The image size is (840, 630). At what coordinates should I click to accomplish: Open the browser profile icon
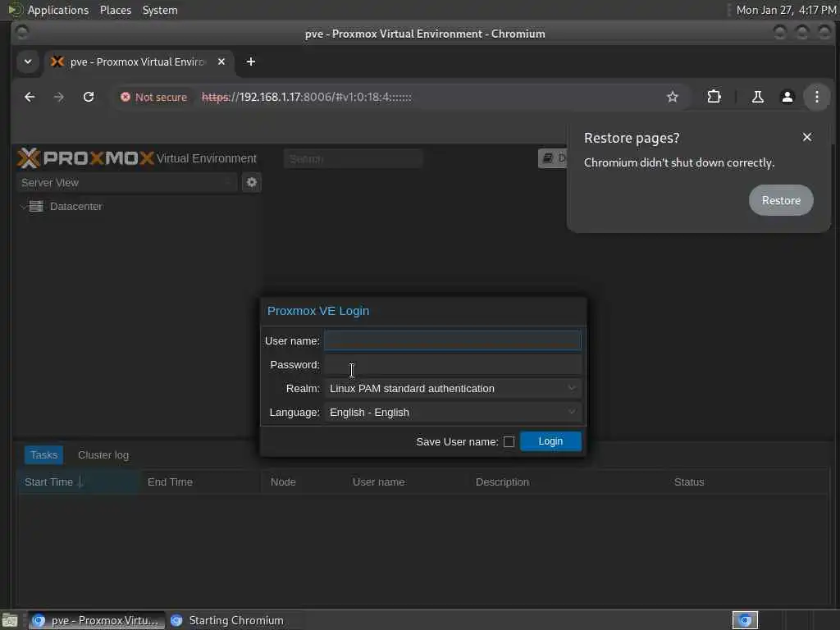pyautogui.click(x=787, y=97)
